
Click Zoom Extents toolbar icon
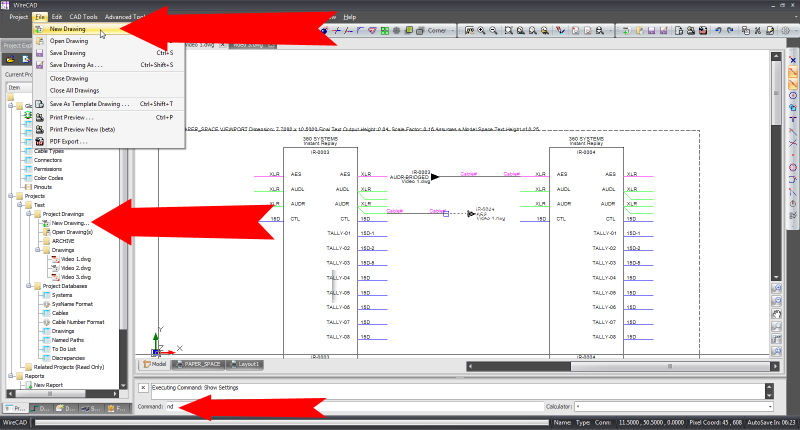tap(509, 31)
